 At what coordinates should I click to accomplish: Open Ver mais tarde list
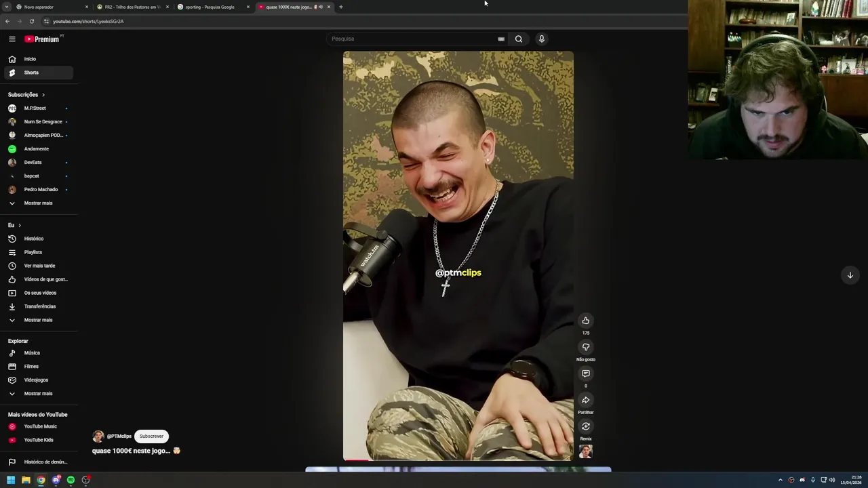coord(38,266)
